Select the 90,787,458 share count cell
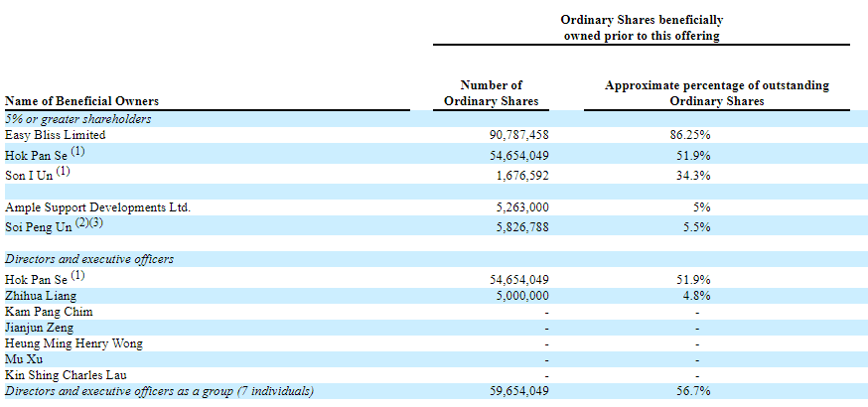The image size is (868, 407). [513, 134]
